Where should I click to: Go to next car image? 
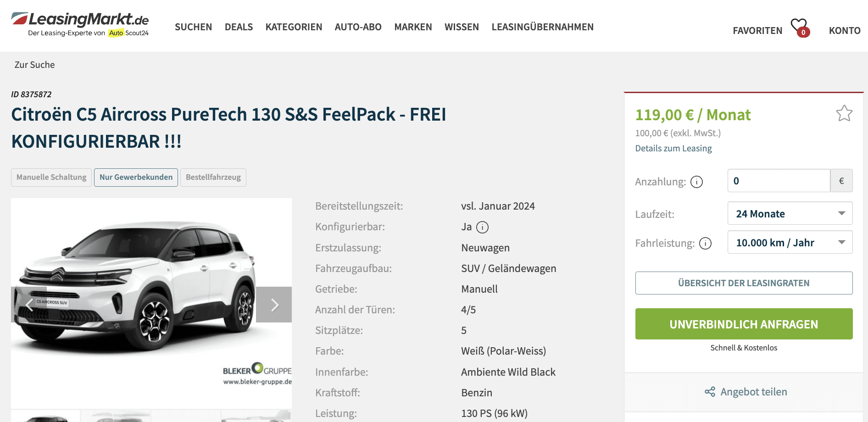point(274,305)
